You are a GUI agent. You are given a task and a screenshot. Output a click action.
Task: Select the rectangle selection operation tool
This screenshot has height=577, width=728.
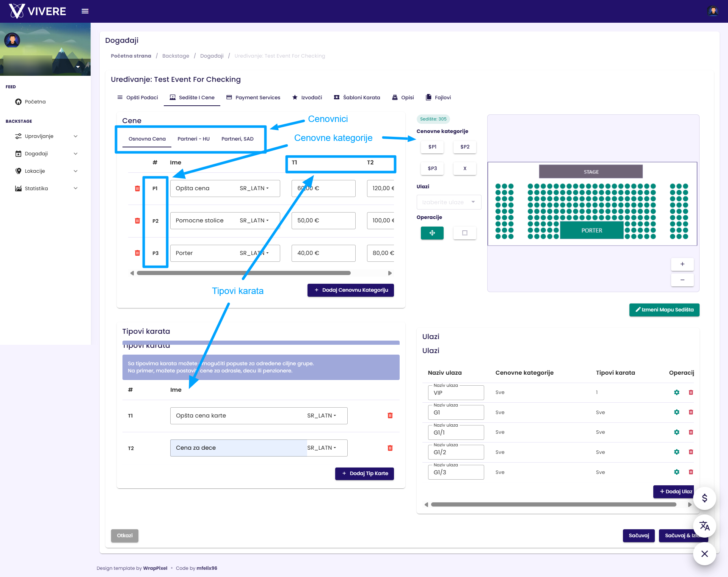464,233
